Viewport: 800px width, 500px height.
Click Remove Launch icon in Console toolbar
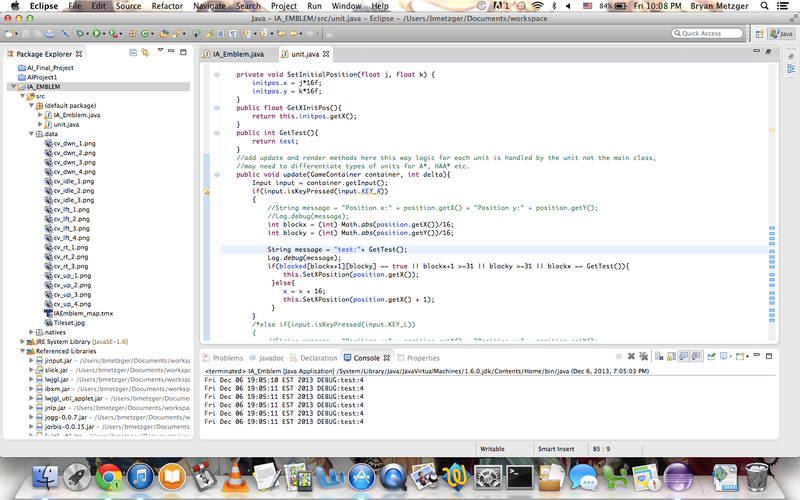(x=631, y=357)
